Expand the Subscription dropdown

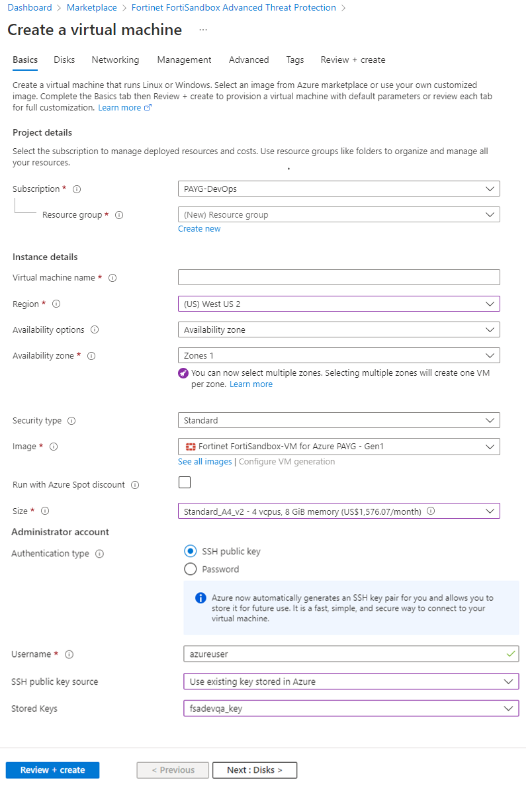point(339,189)
